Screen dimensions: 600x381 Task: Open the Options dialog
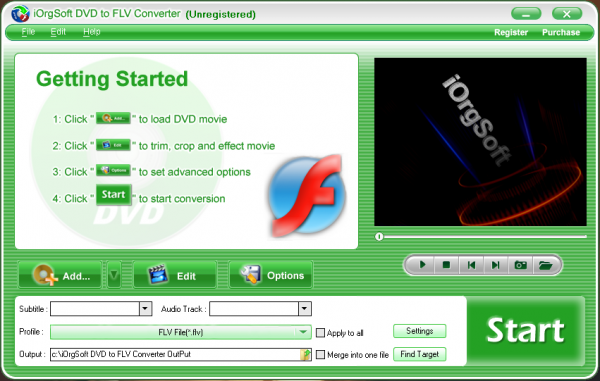(x=271, y=275)
